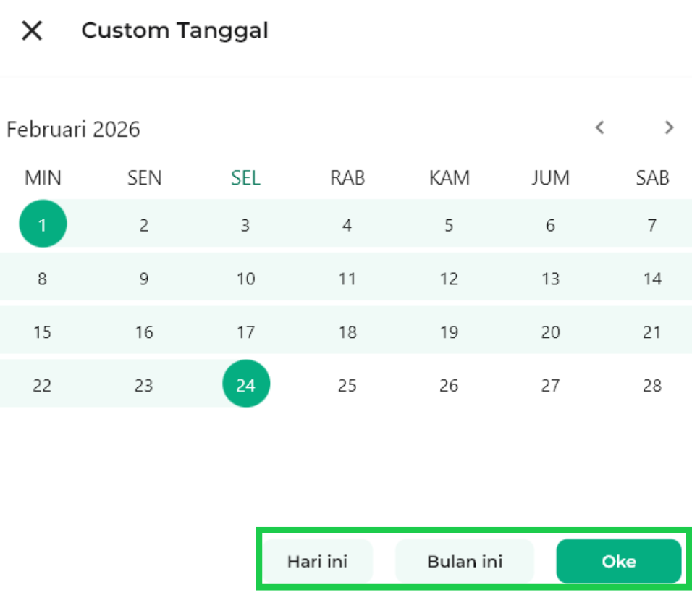Select date 28 in last row
This screenshot has height=616, width=692.
tap(652, 385)
